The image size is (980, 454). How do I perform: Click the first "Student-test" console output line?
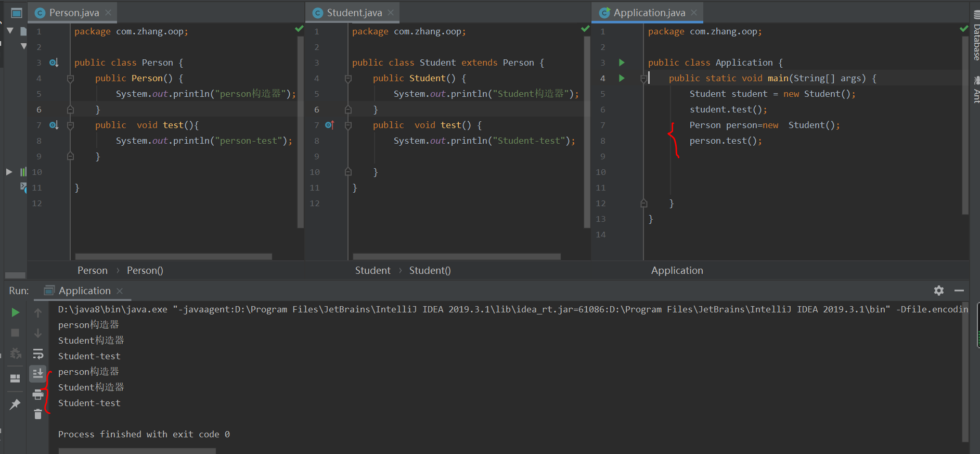coord(89,356)
